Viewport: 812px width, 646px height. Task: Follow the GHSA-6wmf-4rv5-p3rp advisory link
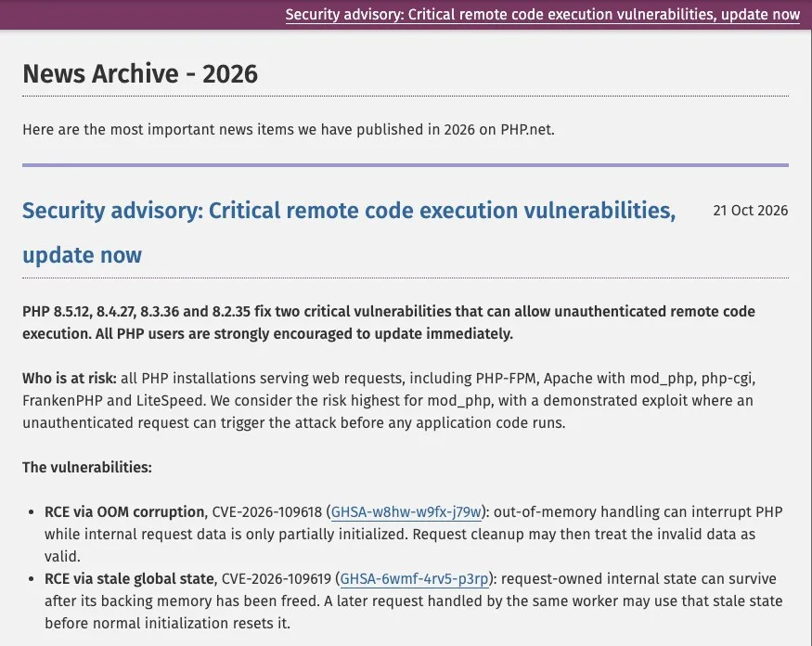coord(414,578)
